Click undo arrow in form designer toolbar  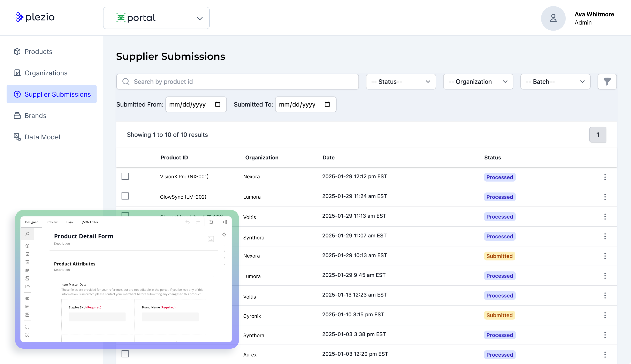pos(188,222)
